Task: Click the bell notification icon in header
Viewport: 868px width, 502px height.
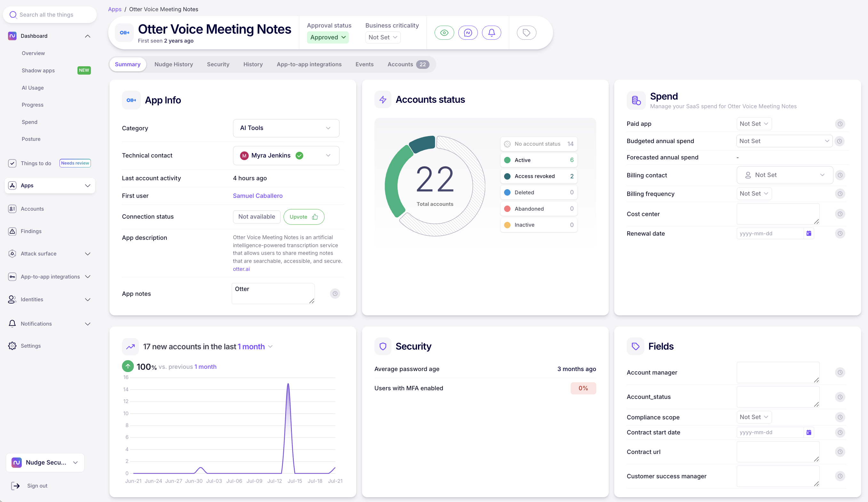Action: point(492,33)
